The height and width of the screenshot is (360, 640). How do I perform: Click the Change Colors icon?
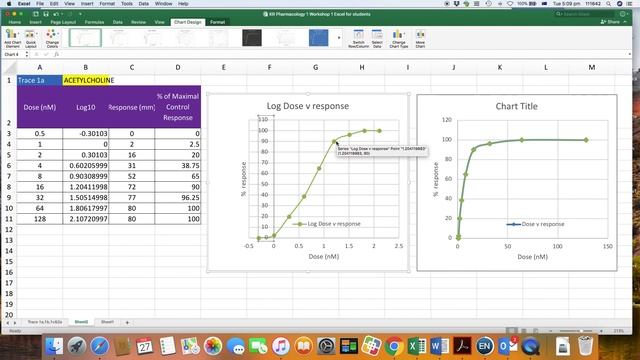point(52,38)
